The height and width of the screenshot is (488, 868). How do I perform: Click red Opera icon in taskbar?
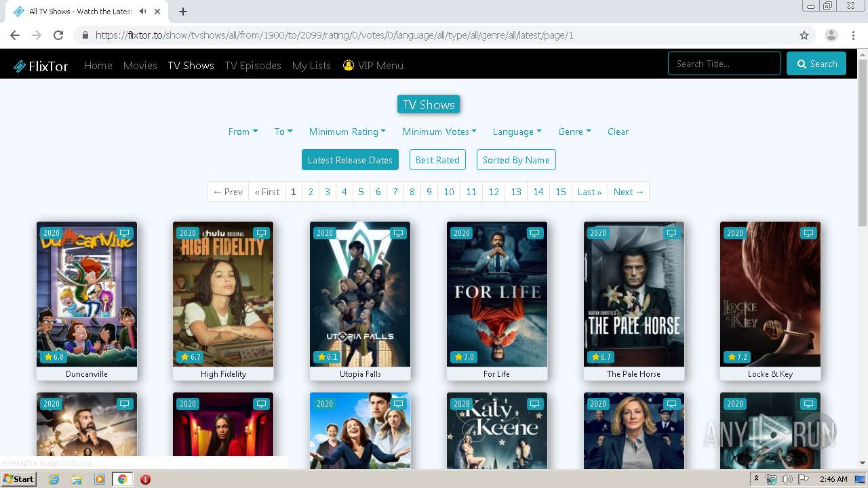pos(145,479)
